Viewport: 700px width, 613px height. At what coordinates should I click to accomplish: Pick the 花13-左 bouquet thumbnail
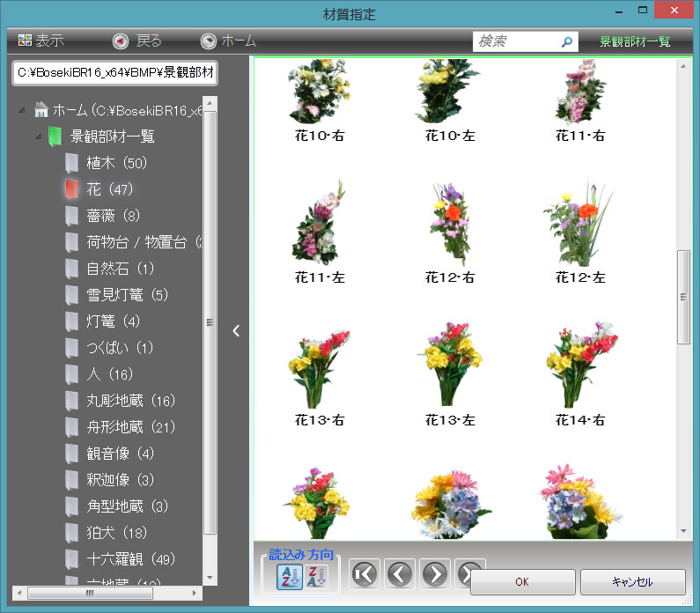(x=449, y=366)
